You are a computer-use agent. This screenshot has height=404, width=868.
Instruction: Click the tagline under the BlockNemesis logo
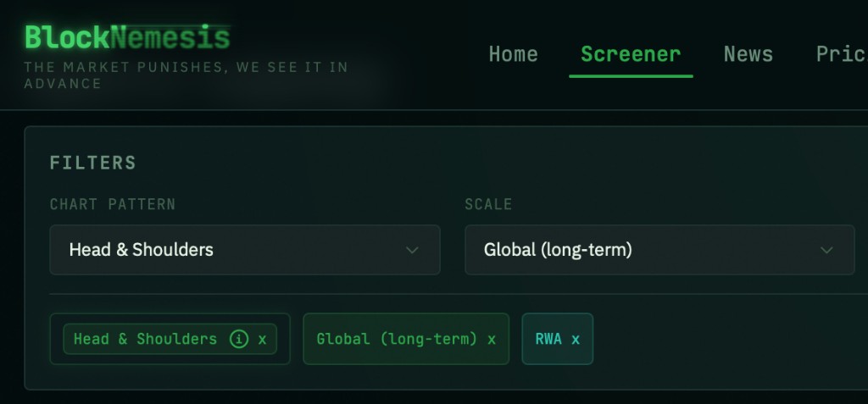(185, 75)
